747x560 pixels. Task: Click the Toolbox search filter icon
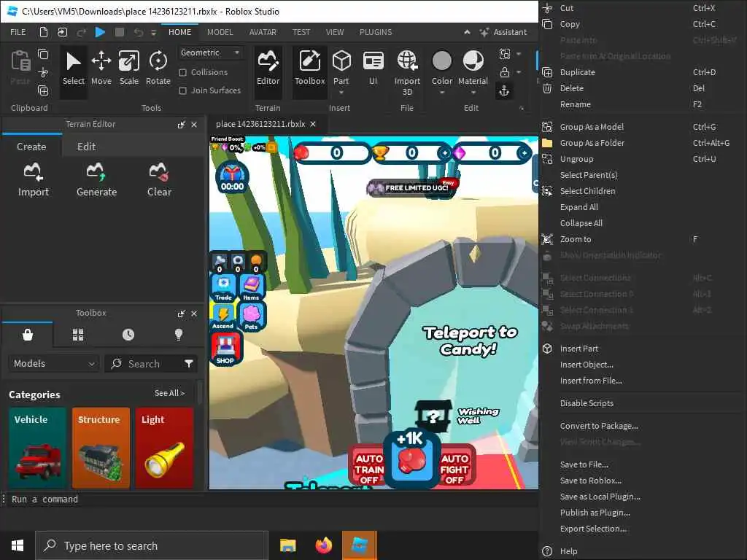pos(189,364)
